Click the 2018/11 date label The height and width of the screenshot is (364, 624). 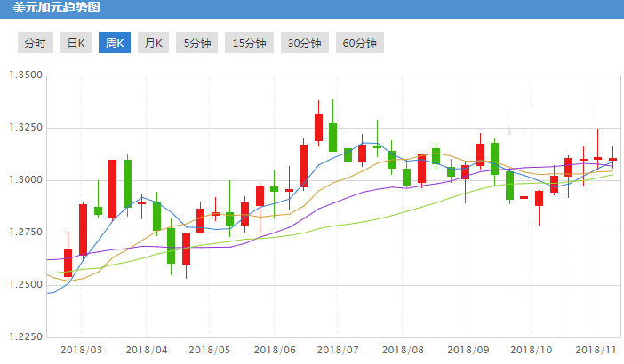pos(595,351)
